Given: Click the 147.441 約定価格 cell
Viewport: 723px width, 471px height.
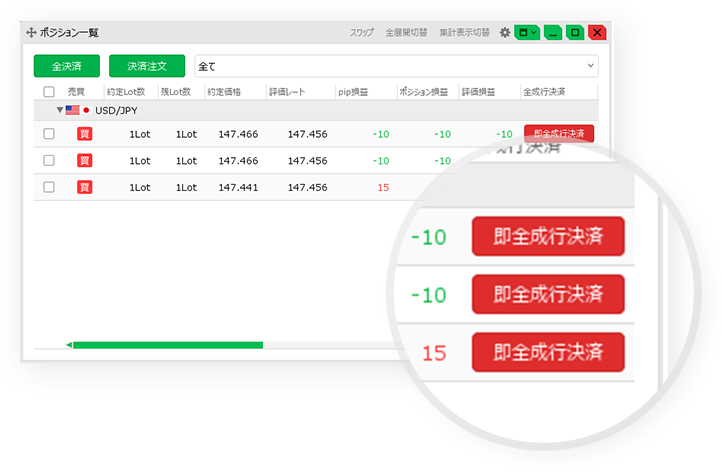Looking at the screenshot, I should pos(238,187).
